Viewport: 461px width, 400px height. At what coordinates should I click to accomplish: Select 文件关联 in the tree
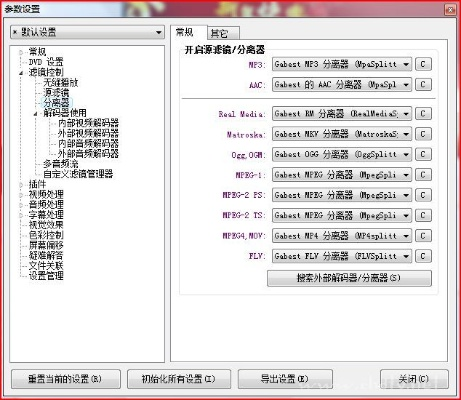pos(46,266)
